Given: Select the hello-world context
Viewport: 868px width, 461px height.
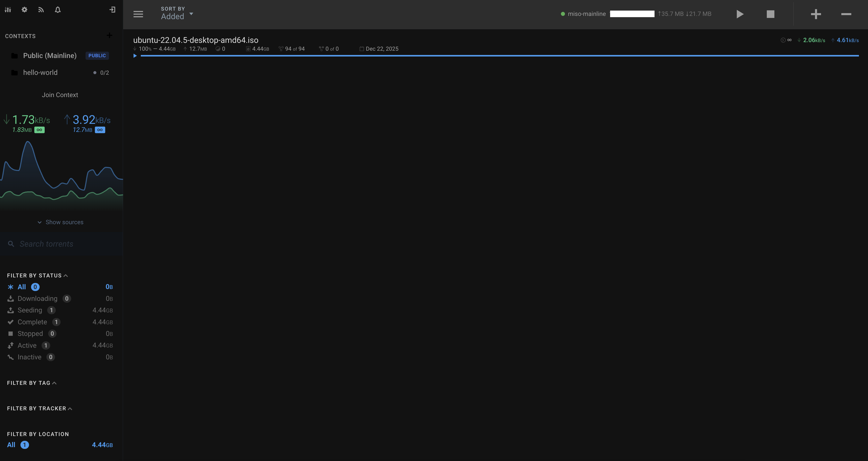Looking at the screenshot, I should [x=40, y=72].
